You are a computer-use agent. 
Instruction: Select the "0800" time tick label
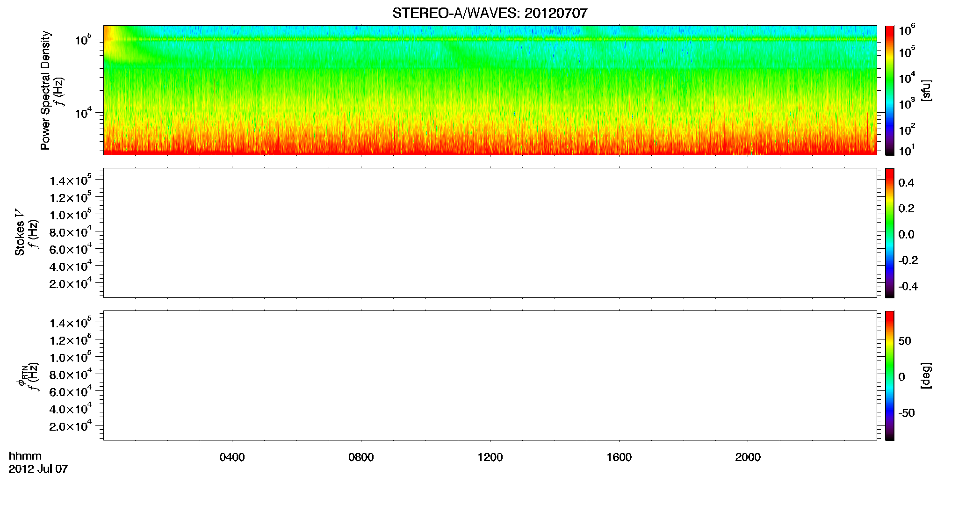361,457
